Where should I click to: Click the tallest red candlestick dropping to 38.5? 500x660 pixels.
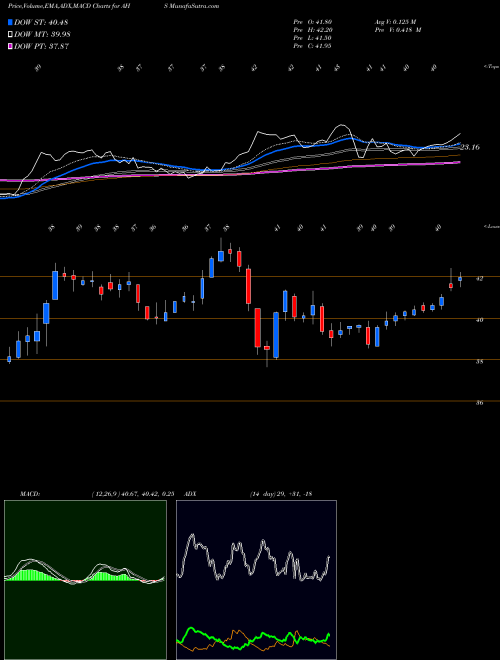(x=258, y=328)
